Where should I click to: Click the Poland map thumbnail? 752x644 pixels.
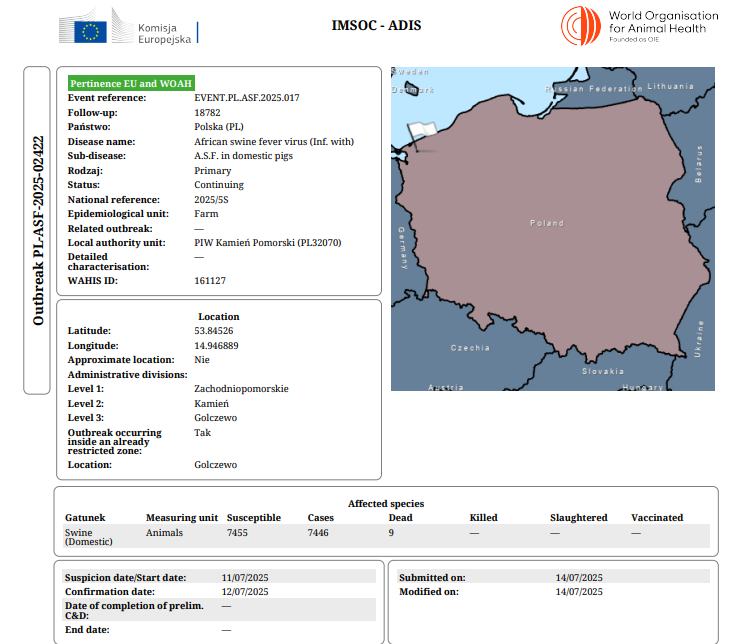(x=552, y=229)
